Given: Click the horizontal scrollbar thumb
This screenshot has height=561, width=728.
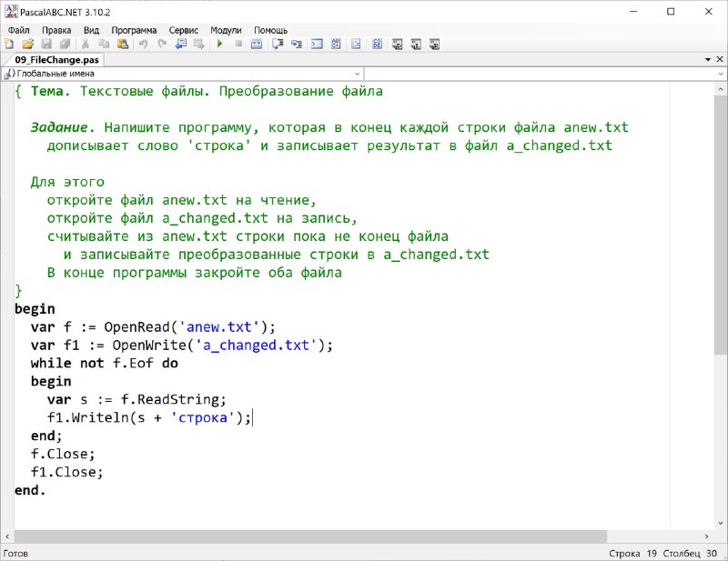Looking at the screenshot, I should [x=310, y=536].
